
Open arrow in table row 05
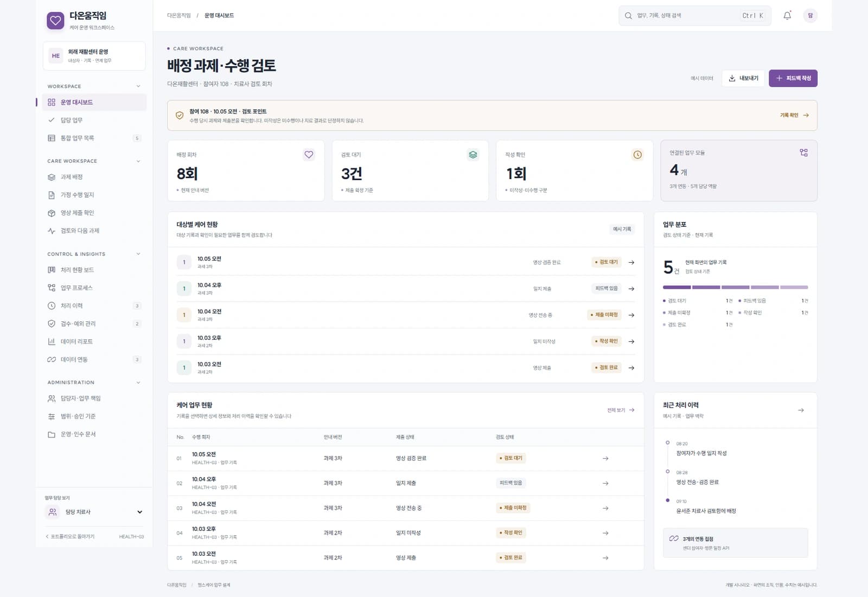605,558
